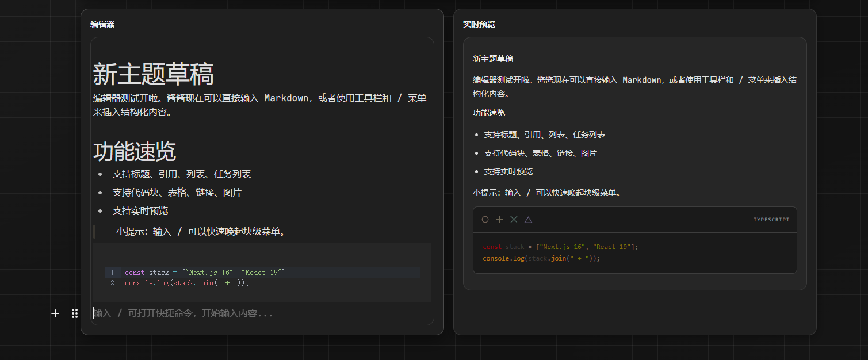Click editor bullet 支持标题、引用、列表、任务列表
The width and height of the screenshot is (868, 360).
coord(181,174)
